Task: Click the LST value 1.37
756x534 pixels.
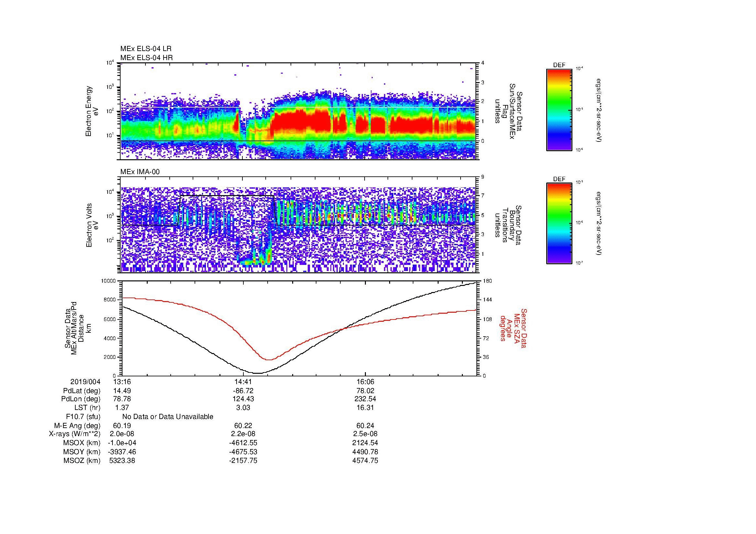Action: click(122, 408)
